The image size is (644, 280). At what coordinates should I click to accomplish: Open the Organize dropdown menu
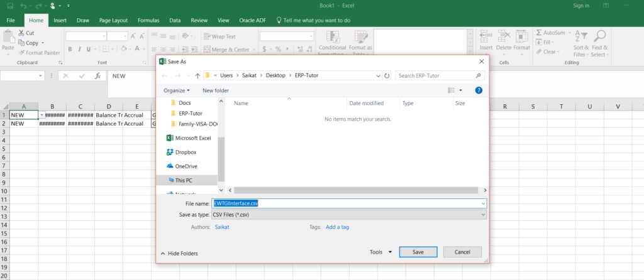click(x=177, y=90)
